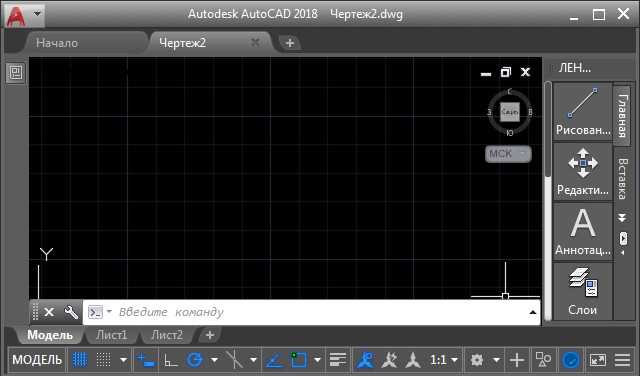
Task: Open command line settings wrench
Action: 71,312
